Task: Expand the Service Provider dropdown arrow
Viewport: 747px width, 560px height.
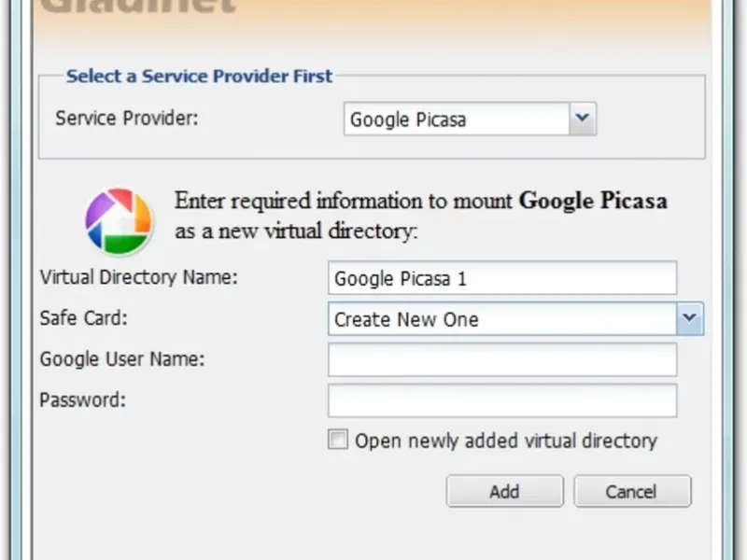Action: tap(583, 119)
